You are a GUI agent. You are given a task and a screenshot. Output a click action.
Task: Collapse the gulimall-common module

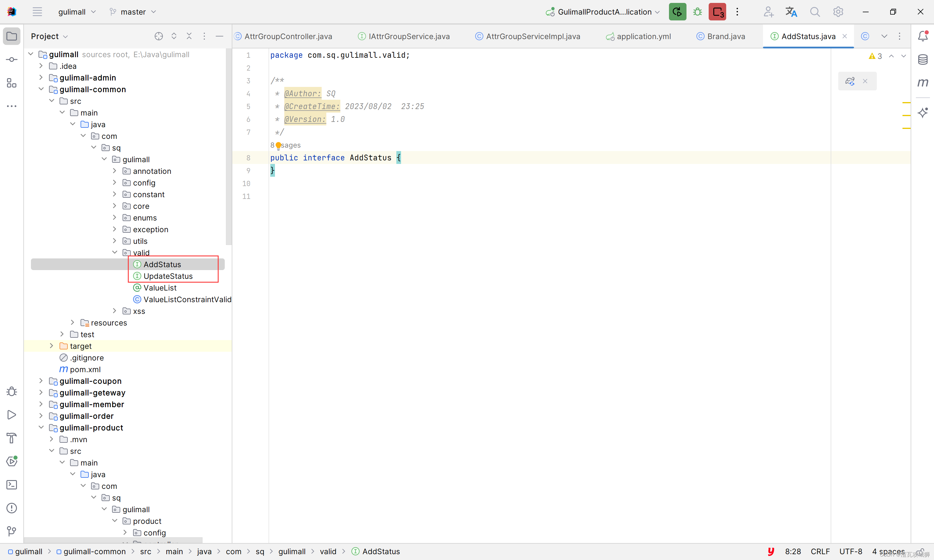41,89
